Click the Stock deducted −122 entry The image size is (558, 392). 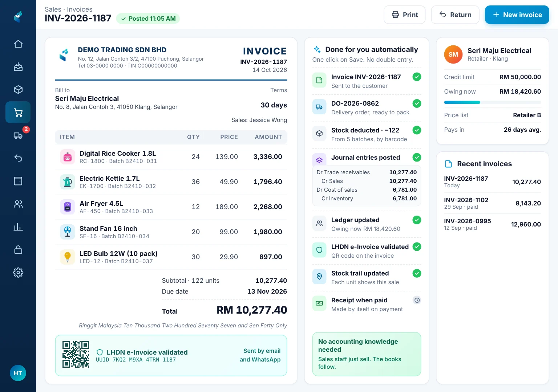click(x=367, y=135)
